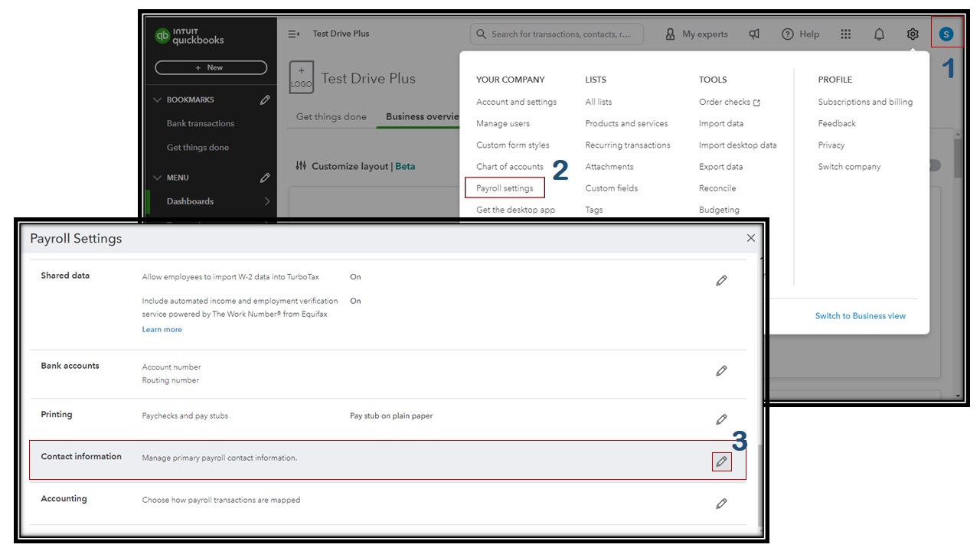The image size is (980, 551).
Task: Collapse the navigation with hamburger icon
Action: pyautogui.click(x=293, y=34)
